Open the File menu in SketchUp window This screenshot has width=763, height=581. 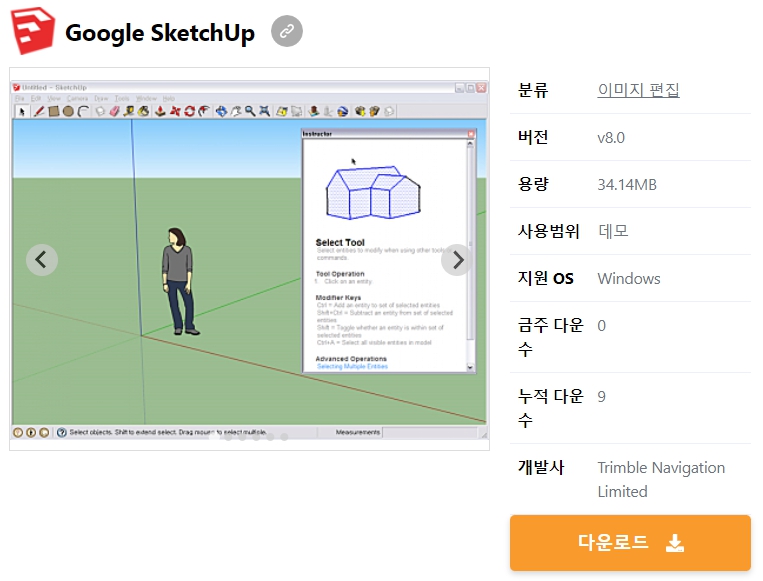[x=19, y=98]
